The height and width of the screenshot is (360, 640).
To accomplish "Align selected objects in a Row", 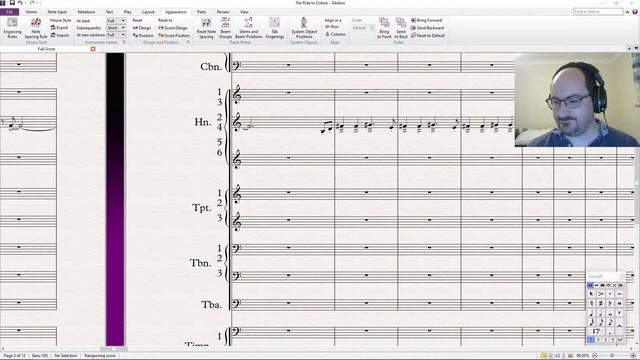I will tap(332, 27).
